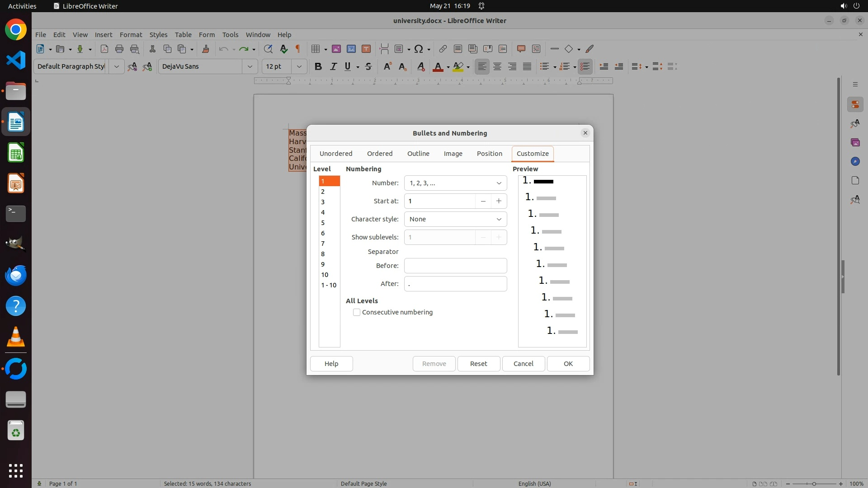Click the Italic formatting icon
This screenshot has height=488, width=868.
[x=333, y=66]
